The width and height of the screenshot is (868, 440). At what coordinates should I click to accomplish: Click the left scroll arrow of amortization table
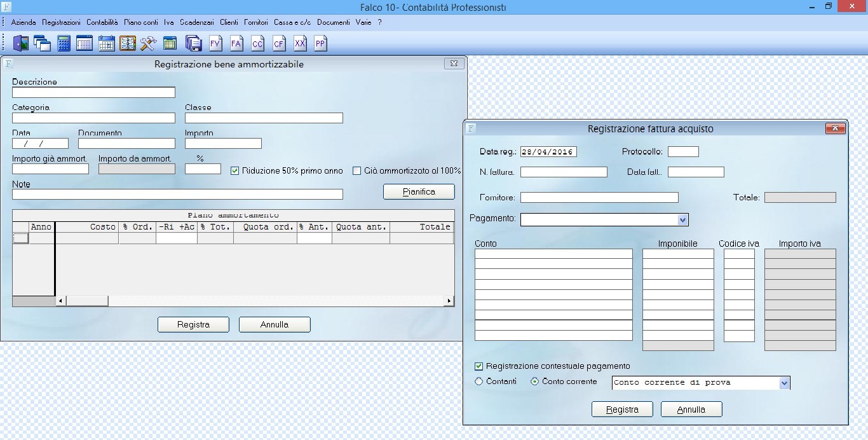tap(60, 301)
